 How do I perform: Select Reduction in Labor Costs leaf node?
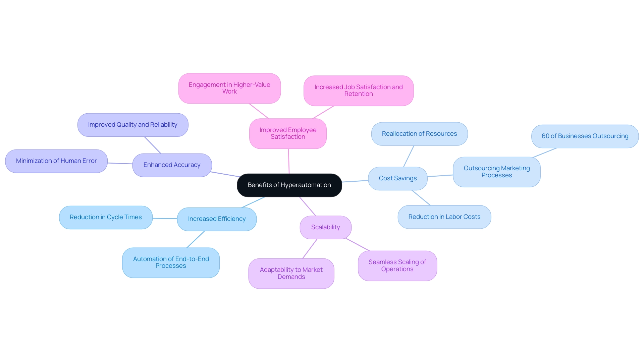[x=444, y=216]
